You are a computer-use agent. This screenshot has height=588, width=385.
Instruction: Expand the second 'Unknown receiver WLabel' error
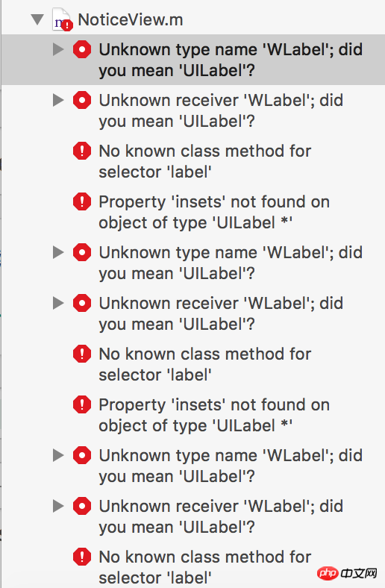pos(58,303)
